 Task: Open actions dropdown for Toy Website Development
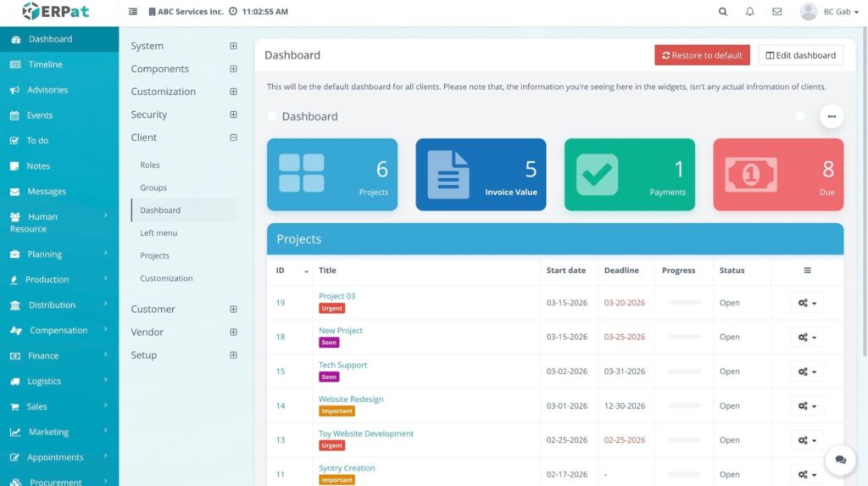coord(807,440)
